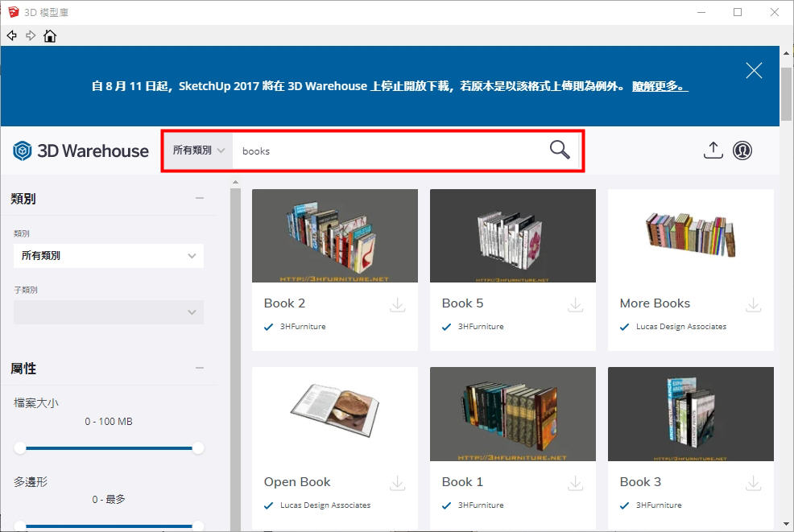Collapse the 類別 filter section
Image resolution: width=794 pixels, height=532 pixels.
coord(200,198)
